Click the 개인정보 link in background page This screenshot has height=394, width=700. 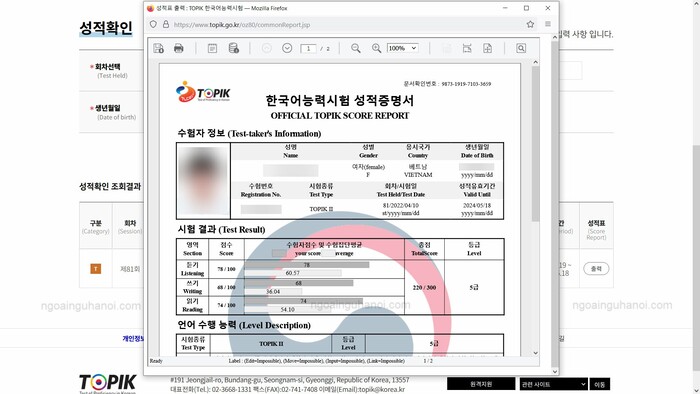click(133, 339)
